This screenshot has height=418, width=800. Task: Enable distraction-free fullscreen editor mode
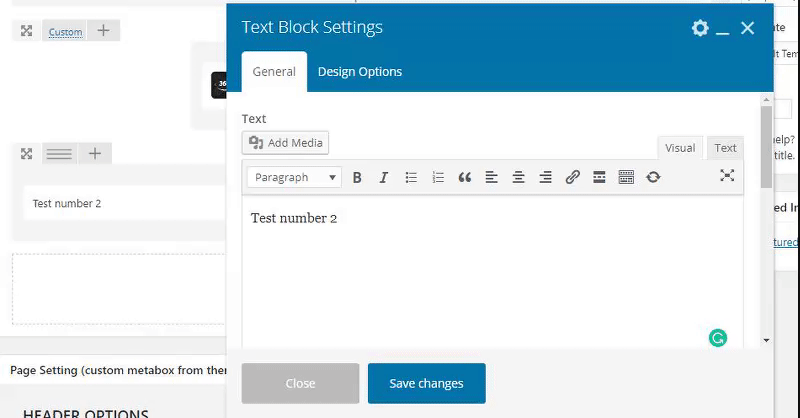pos(727,176)
